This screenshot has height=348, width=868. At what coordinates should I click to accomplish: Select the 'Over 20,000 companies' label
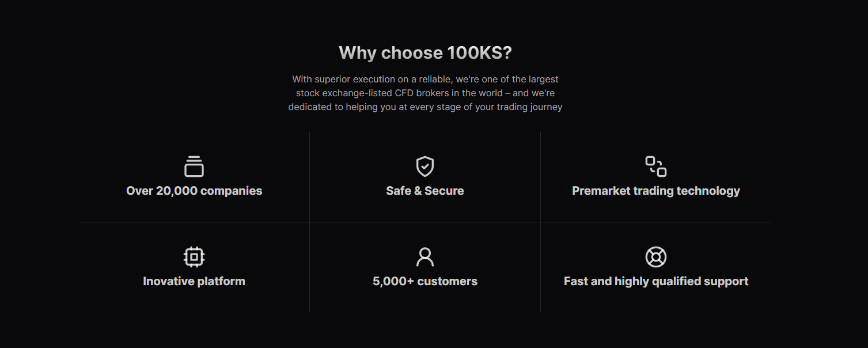pos(194,191)
